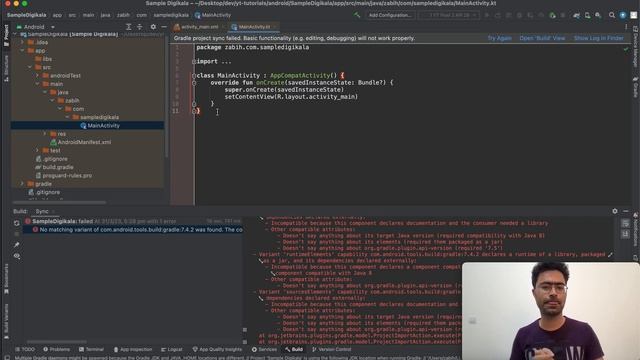Open editor tabs three-dot menu
This screenshot has height=360, width=640.
pos(626,27)
